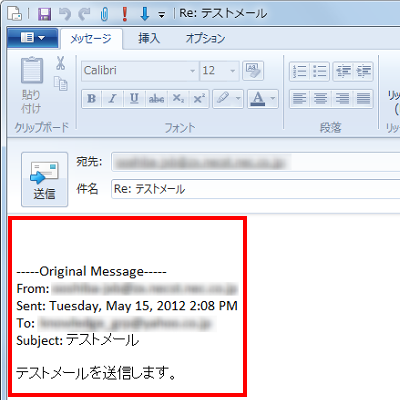Expand the font color dropdown arrow
The image size is (400, 400).
click(x=273, y=99)
